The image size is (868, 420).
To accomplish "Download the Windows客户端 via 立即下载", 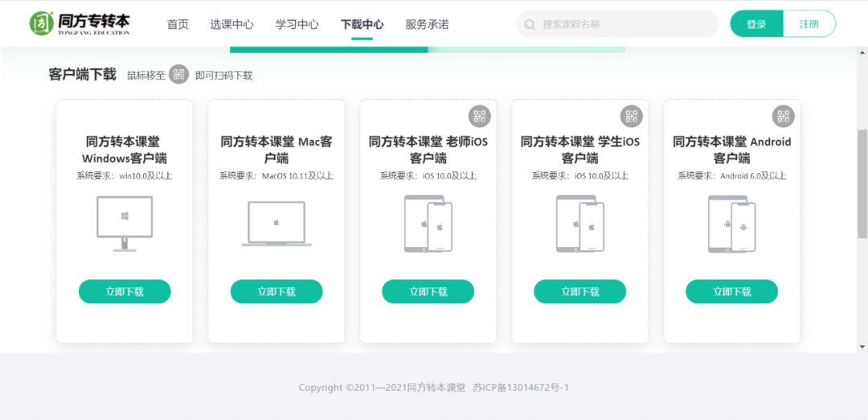I will coord(125,291).
